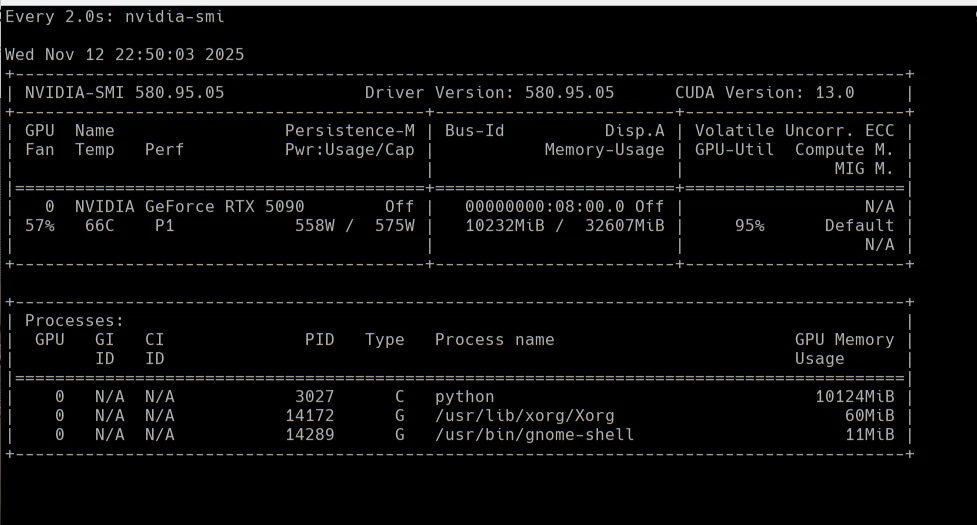Click the timestamp Wed Nov 12 22:50:03 2025
977x525 pixels.
[x=125, y=54]
